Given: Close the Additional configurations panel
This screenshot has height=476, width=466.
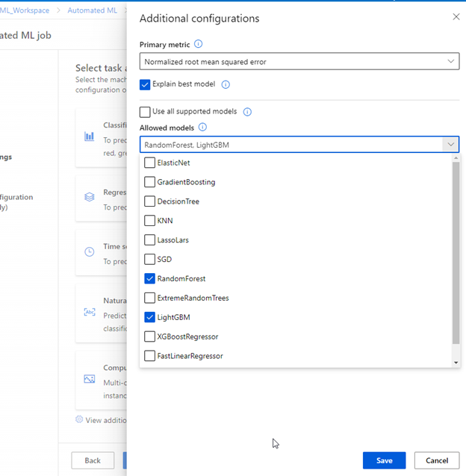Looking at the screenshot, I should (456, 17).
